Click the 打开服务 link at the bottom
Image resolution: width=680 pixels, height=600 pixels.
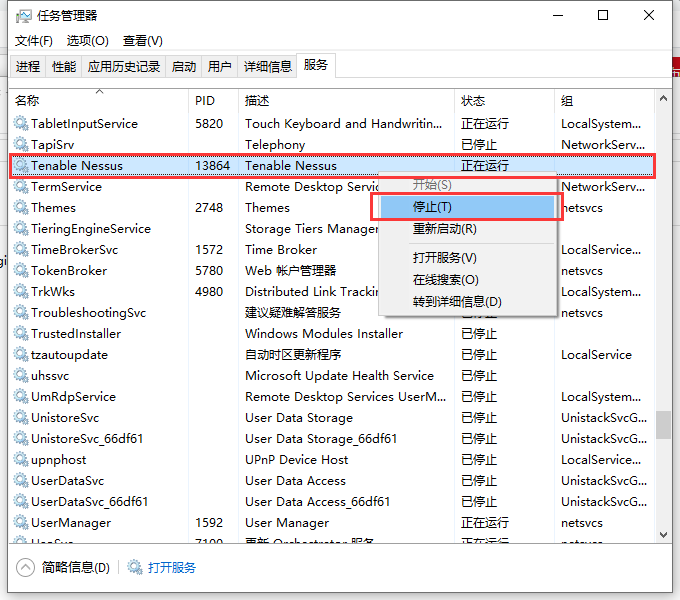pyautogui.click(x=172, y=567)
